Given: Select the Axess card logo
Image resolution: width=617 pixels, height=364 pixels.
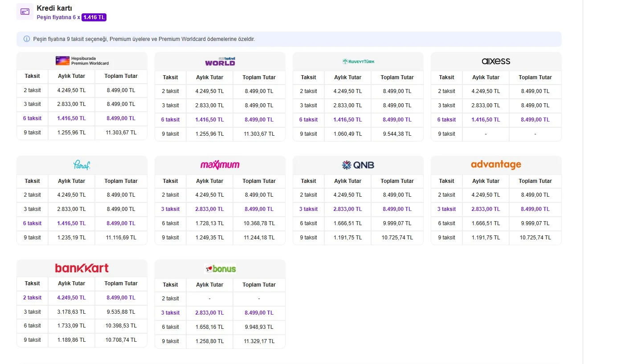Looking at the screenshot, I should [496, 61].
